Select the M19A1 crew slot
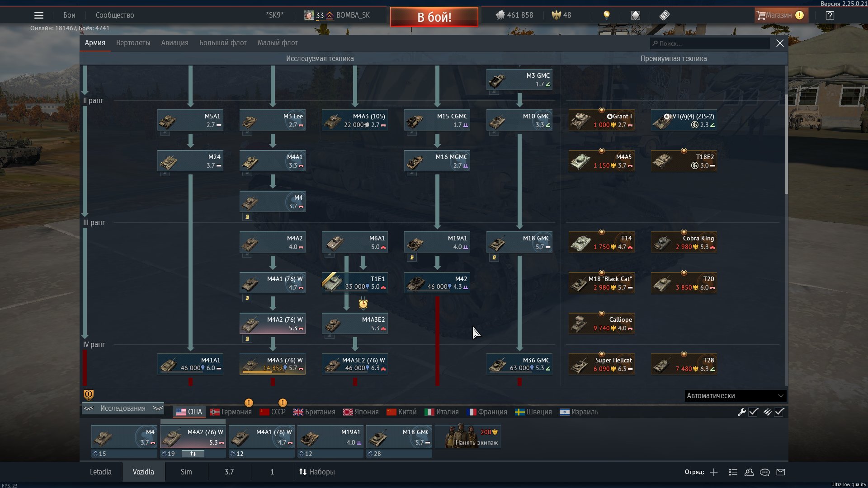The width and height of the screenshot is (868, 488). point(330,437)
